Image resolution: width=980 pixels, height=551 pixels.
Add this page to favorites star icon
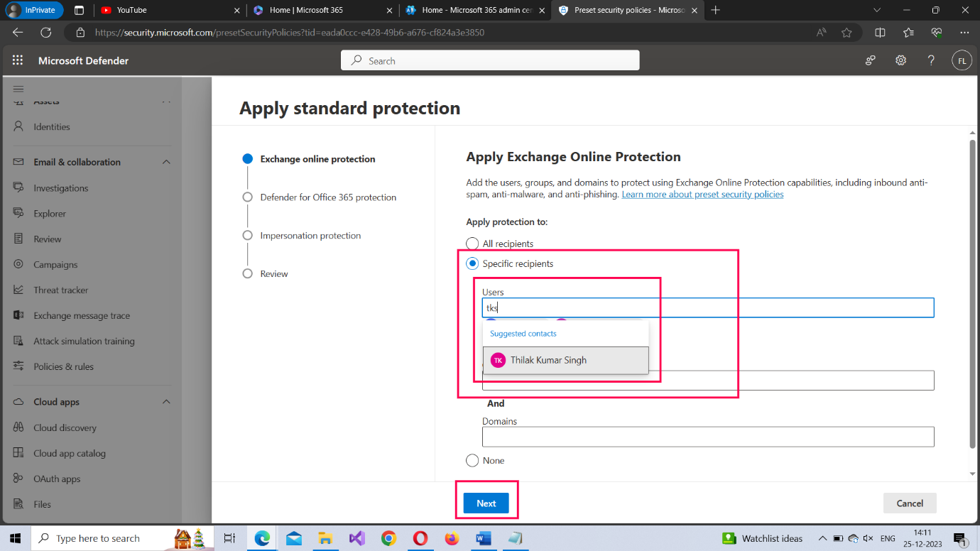click(x=846, y=33)
